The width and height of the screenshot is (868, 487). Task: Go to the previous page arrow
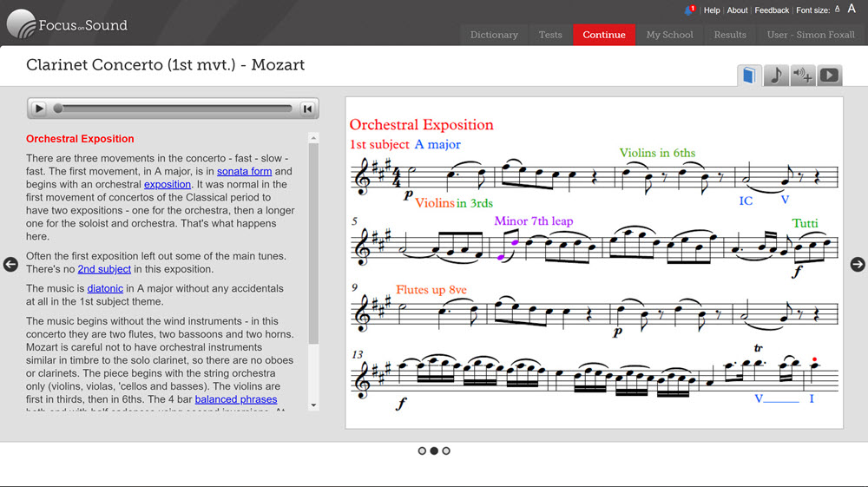coord(10,265)
